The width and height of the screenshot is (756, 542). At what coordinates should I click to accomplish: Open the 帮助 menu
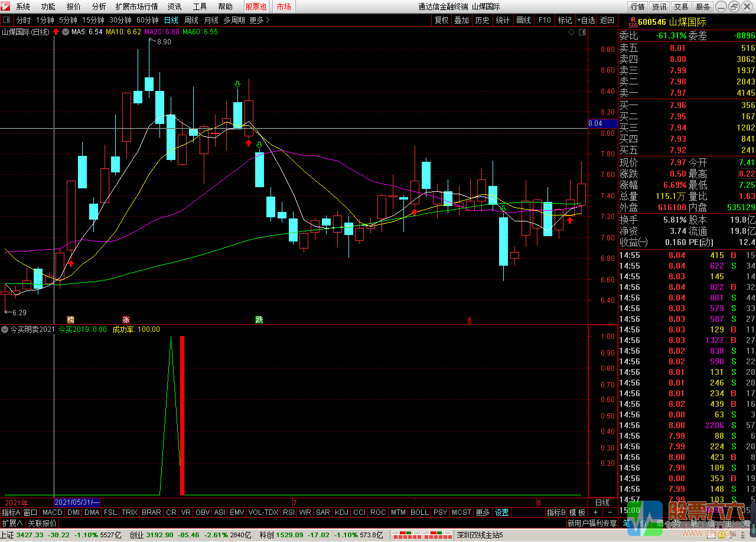pos(225,6)
